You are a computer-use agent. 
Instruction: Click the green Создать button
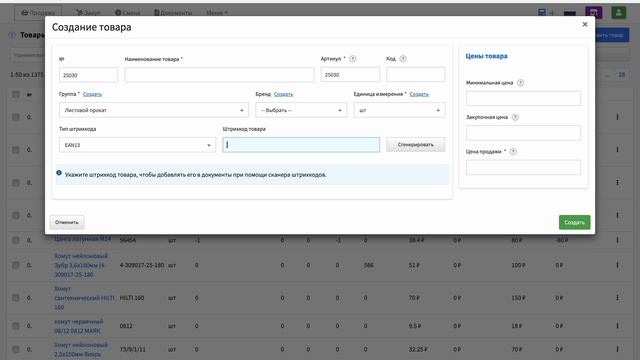[x=574, y=222]
